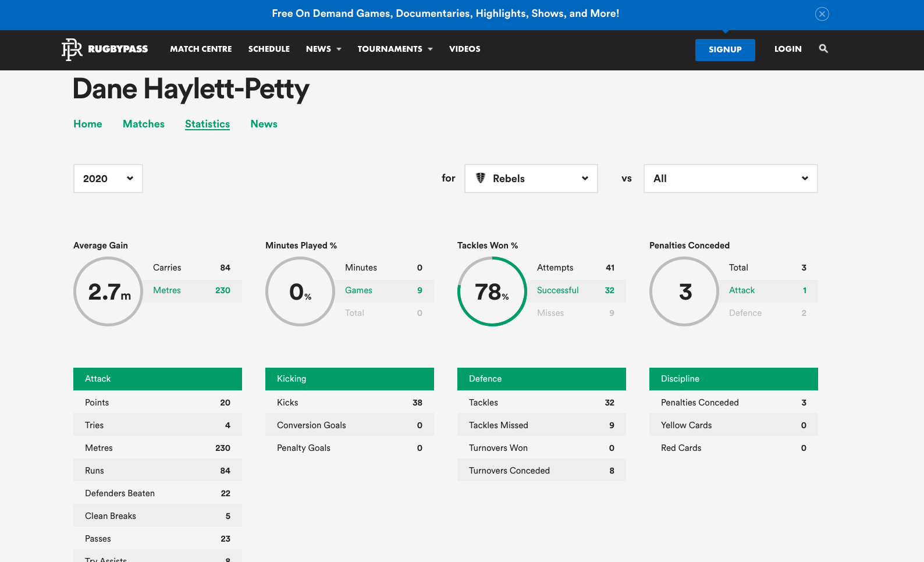Screen dimensions: 924x562
Task: Expand the Tournaments menu
Action: click(395, 49)
